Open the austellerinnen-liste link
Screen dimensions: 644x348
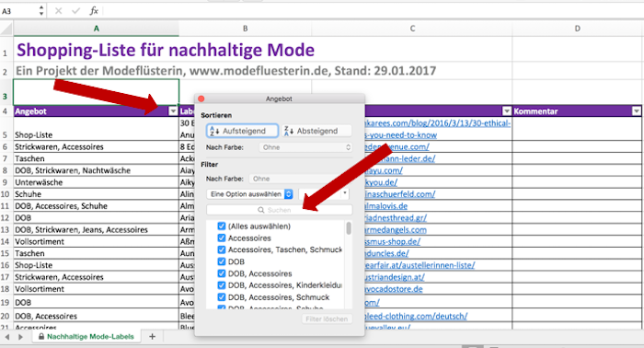click(x=420, y=265)
